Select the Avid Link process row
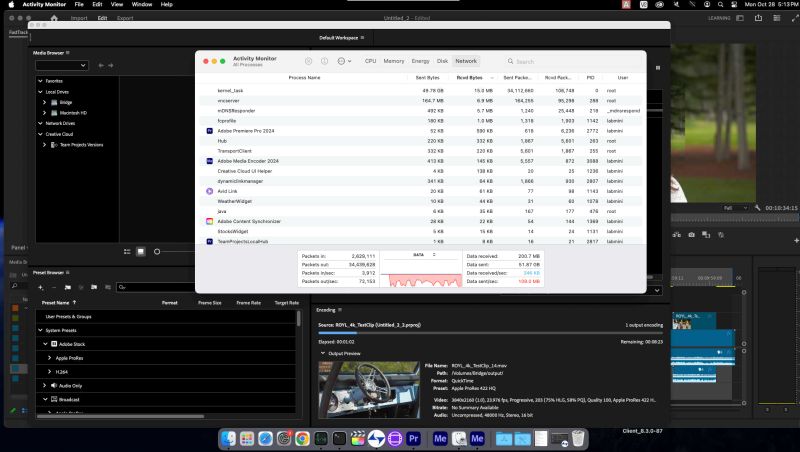800x452 pixels. tap(420, 191)
